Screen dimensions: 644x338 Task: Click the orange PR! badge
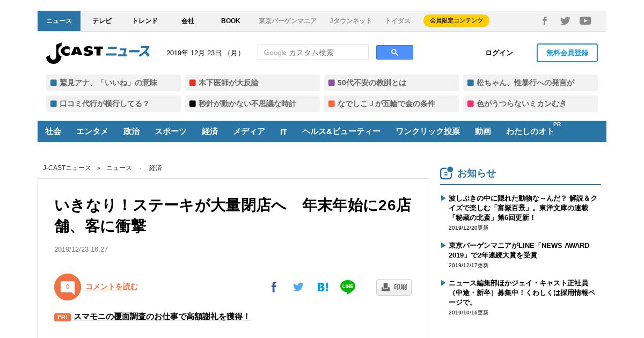point(62,317)
